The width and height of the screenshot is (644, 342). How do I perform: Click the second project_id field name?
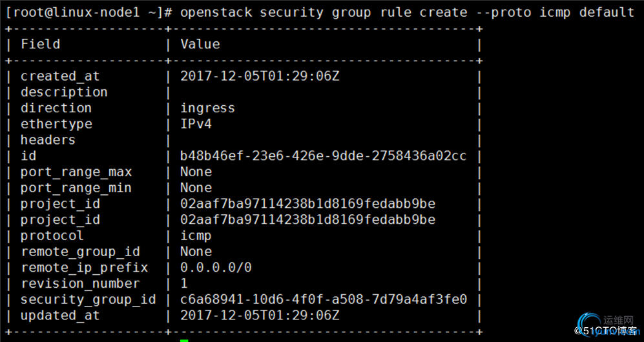(60, 220)
